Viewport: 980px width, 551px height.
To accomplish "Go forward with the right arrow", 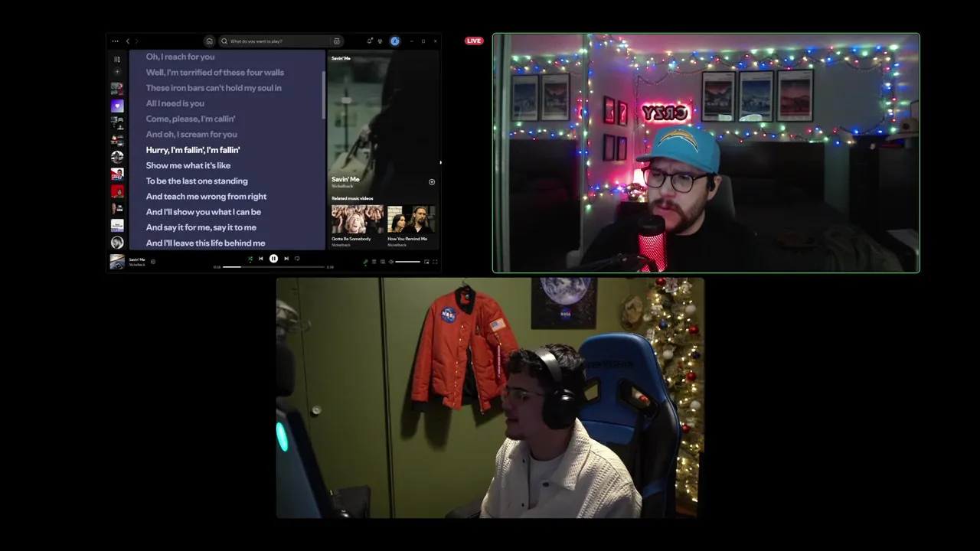I will pyautogui.click(x=136, y=41).
